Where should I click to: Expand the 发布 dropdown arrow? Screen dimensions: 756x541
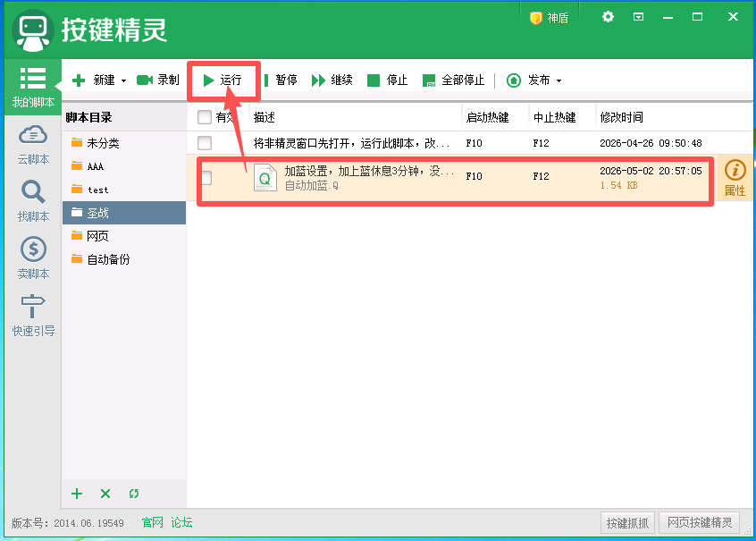pos(559,80)
